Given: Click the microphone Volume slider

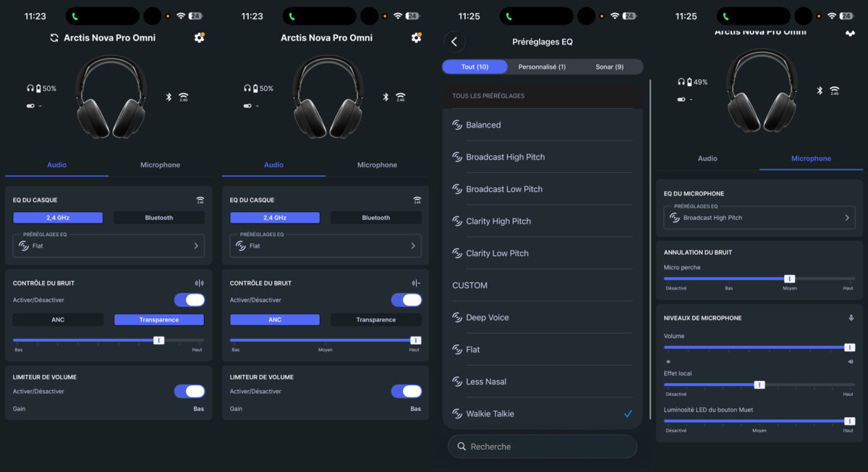Looking at the screenshot, I should pos(759,347).
